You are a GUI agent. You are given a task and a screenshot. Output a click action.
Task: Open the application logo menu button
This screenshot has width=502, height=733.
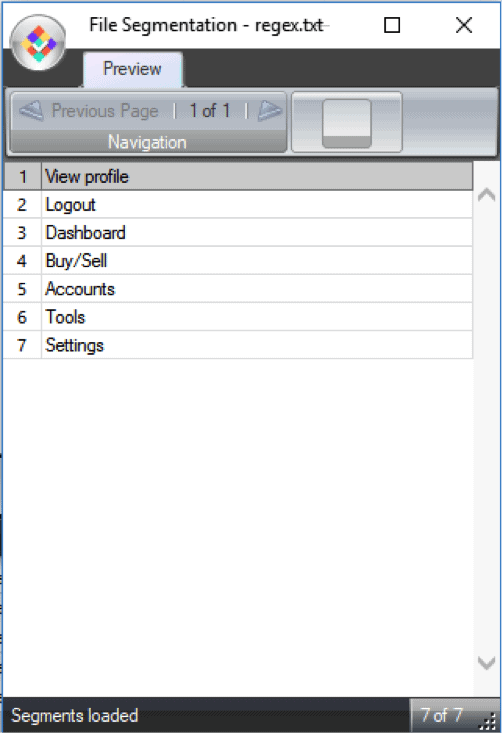pos(38,43)
